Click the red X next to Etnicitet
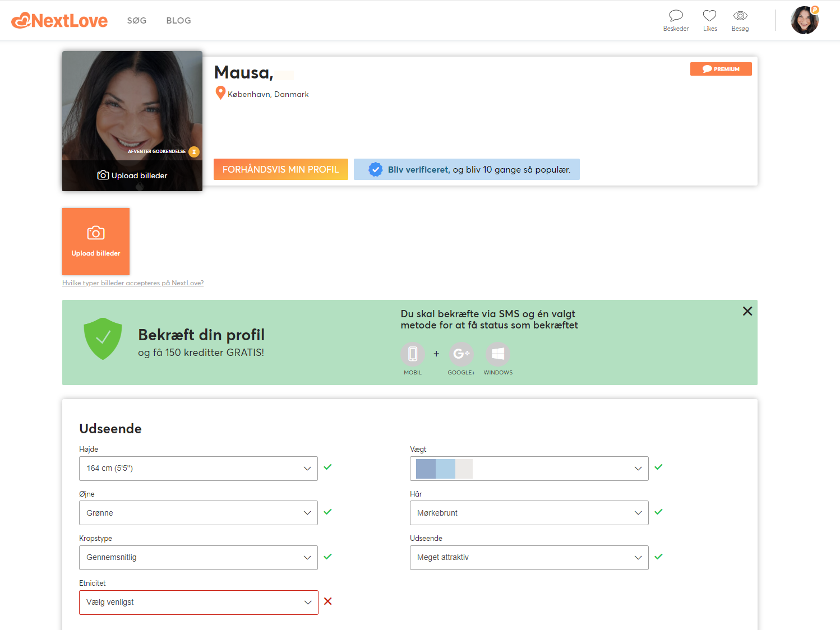This screenshot has width=840, height=630. 328,601
